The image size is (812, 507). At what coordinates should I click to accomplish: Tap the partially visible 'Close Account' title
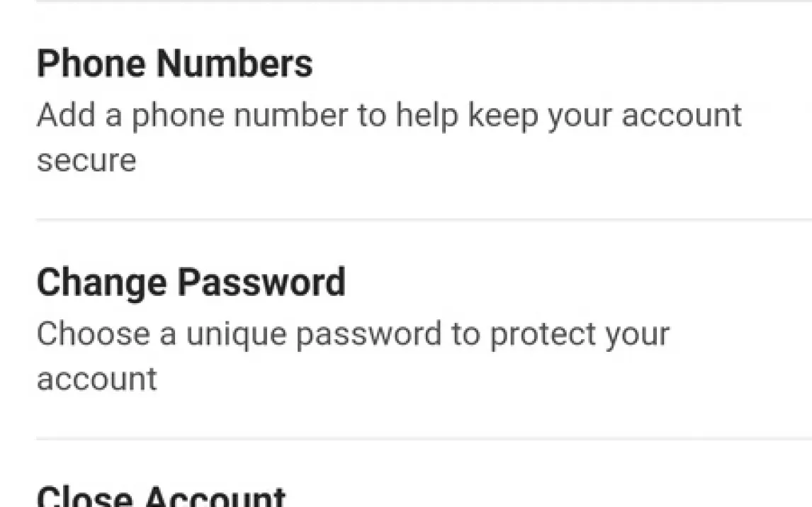(162, 496)
